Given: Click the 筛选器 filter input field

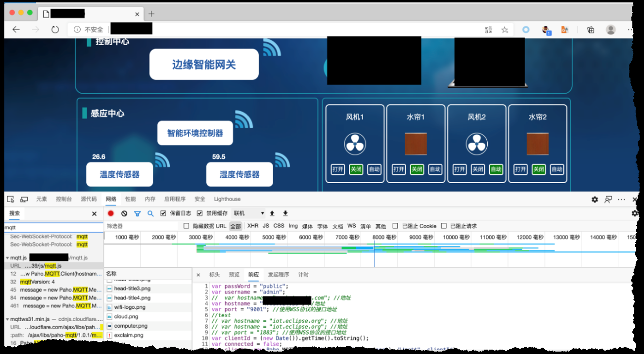Looking at the screenshot, I should (141, 226).
